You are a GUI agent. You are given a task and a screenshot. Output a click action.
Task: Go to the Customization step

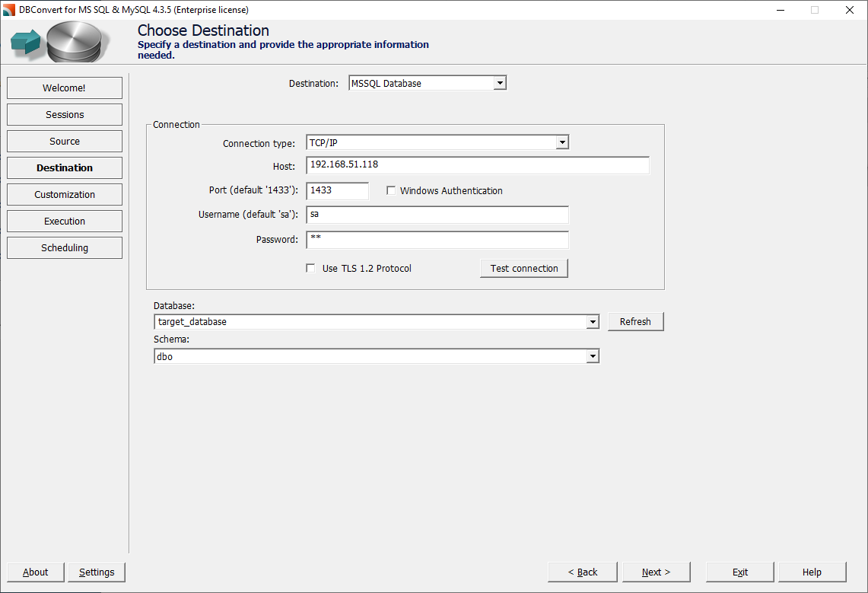click(64, 194)
